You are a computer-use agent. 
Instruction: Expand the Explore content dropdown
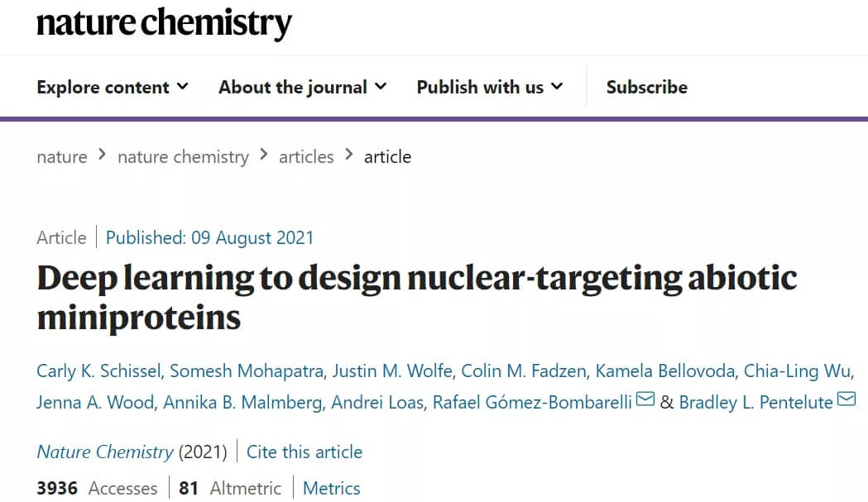tap(113, 87)
